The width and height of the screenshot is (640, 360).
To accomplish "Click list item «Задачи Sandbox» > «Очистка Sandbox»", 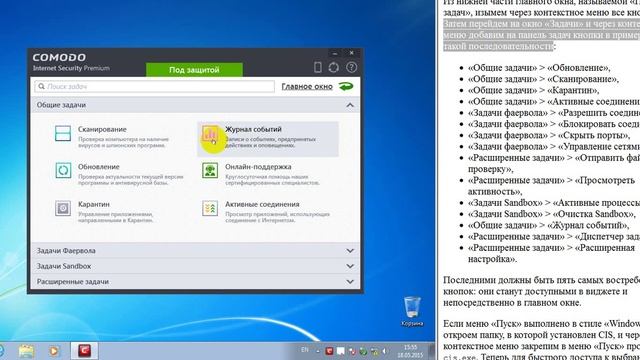I will pyautogui.click(x=551, y=214).
